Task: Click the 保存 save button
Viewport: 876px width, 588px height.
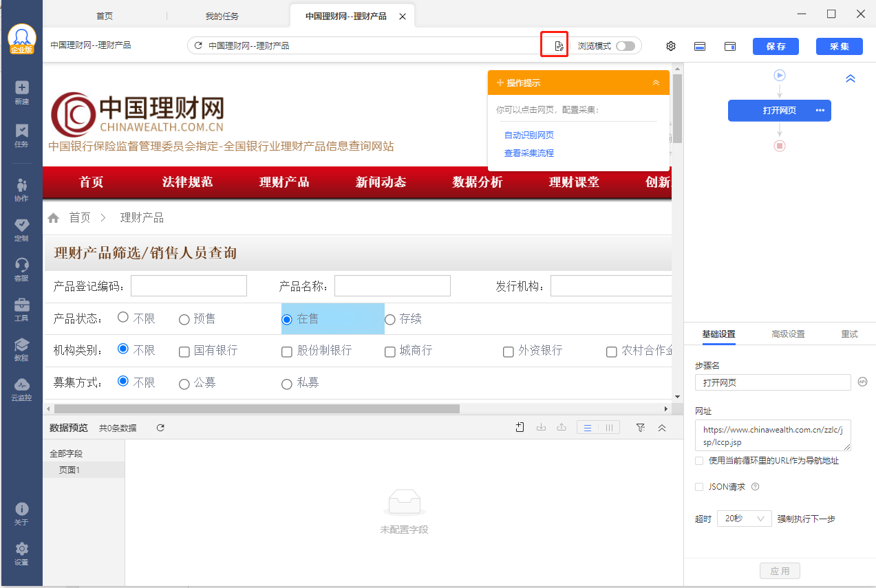Action: coord(776,46)
